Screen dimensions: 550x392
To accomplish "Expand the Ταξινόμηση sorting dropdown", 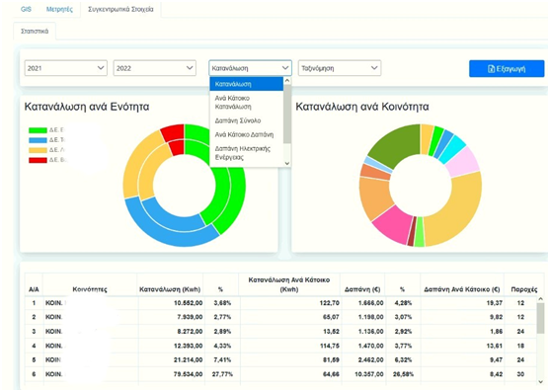I will tap(340, 68).
